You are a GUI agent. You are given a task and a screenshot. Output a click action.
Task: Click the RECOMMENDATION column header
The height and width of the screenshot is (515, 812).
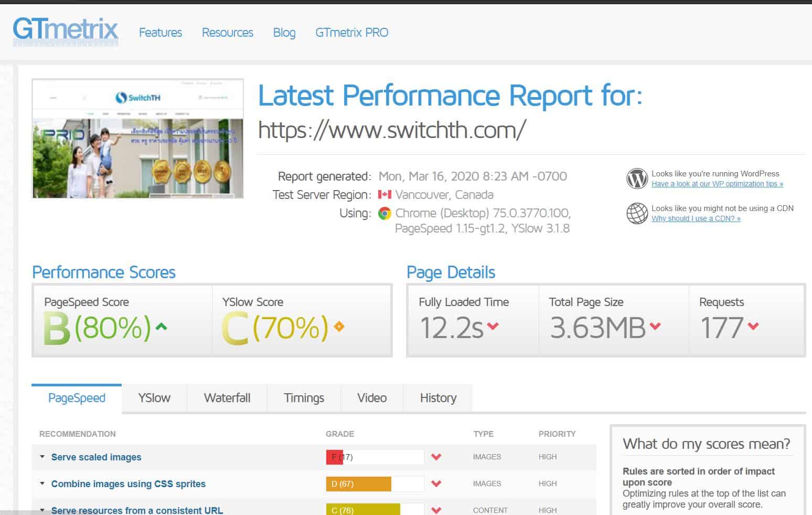78,434
